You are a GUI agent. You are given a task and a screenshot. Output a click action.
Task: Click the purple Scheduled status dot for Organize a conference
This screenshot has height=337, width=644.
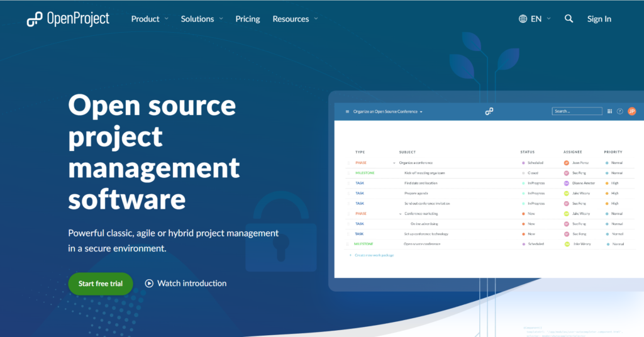[523, 163]
